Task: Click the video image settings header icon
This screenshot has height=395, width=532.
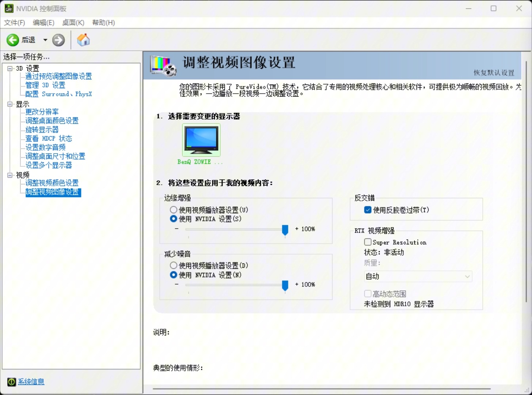Action: pos(163,66)
